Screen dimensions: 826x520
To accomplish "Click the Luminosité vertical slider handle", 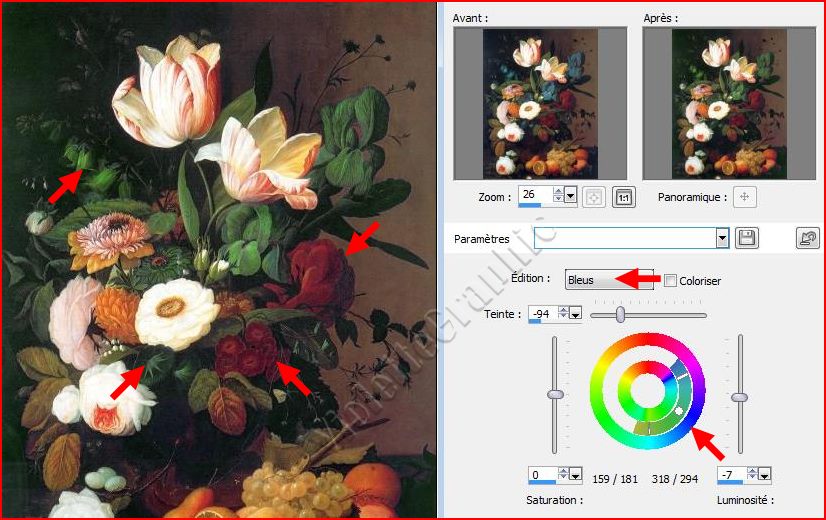I will pyautogui.click(x=739, y=397).
